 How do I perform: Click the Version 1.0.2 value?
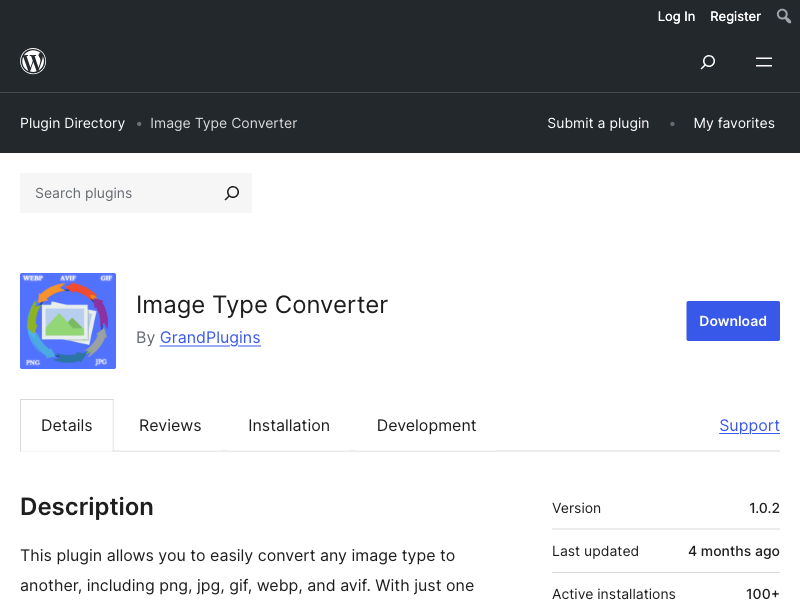coord(764,508)
